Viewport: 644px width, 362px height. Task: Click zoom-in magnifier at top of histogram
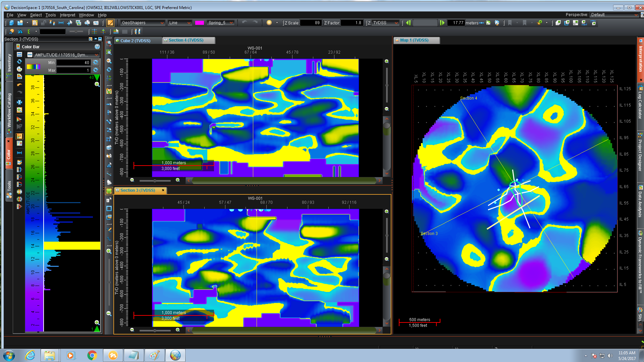coord(97,84)
